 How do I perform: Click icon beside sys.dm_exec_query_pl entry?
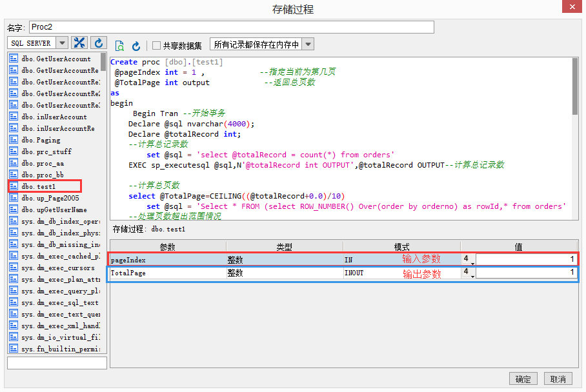tap(14, 290)
